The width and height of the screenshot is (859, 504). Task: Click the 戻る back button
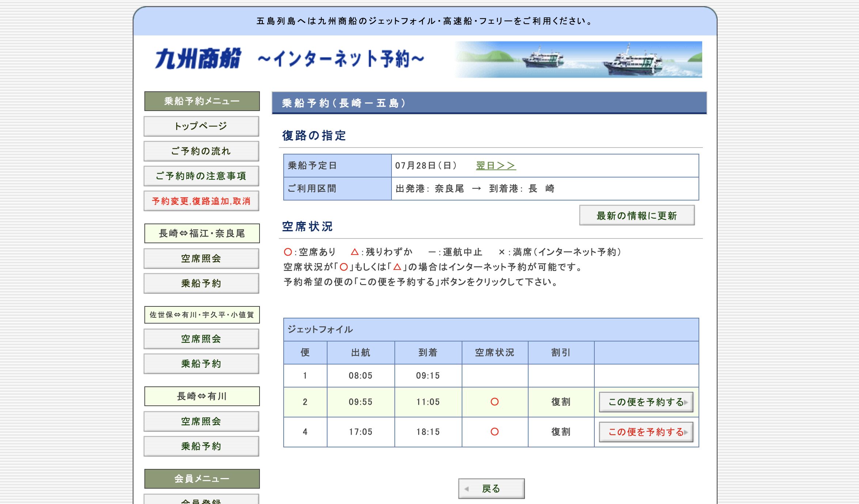491,489
